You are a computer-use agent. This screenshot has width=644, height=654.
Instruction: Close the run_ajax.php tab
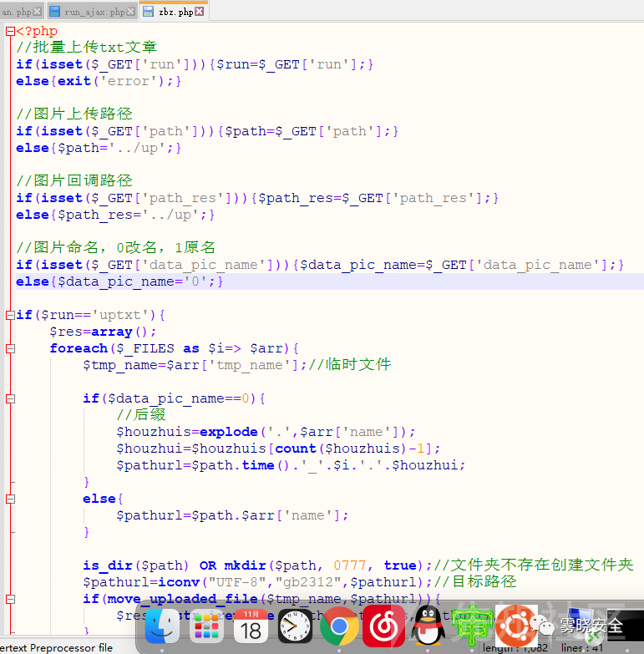tap(131, 12)
